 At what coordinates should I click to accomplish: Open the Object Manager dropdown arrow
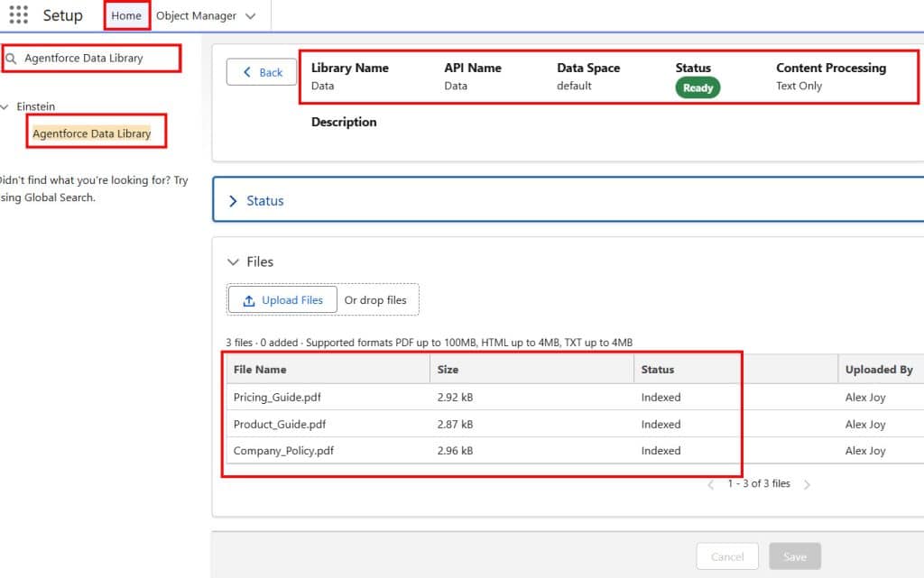click(251, 16)
